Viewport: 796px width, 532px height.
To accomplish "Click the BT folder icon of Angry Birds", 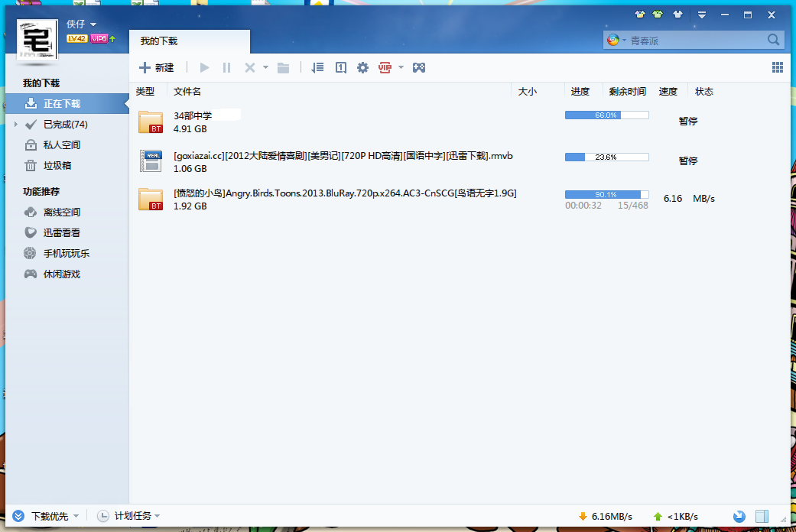I will 151,199.
